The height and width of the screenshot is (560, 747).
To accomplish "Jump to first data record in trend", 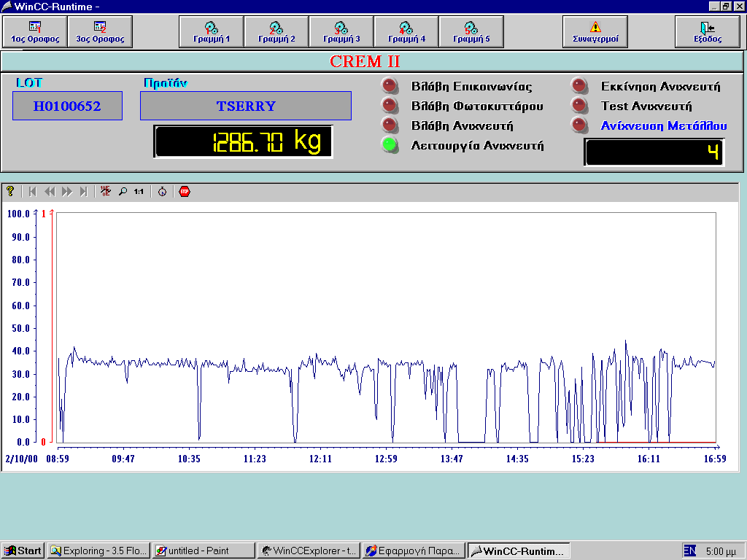I will coord(32,192).
